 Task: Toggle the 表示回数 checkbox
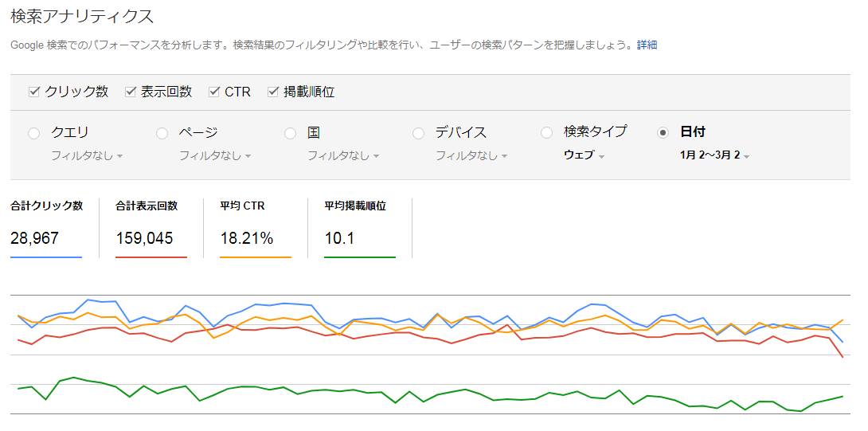coord(131,92)
